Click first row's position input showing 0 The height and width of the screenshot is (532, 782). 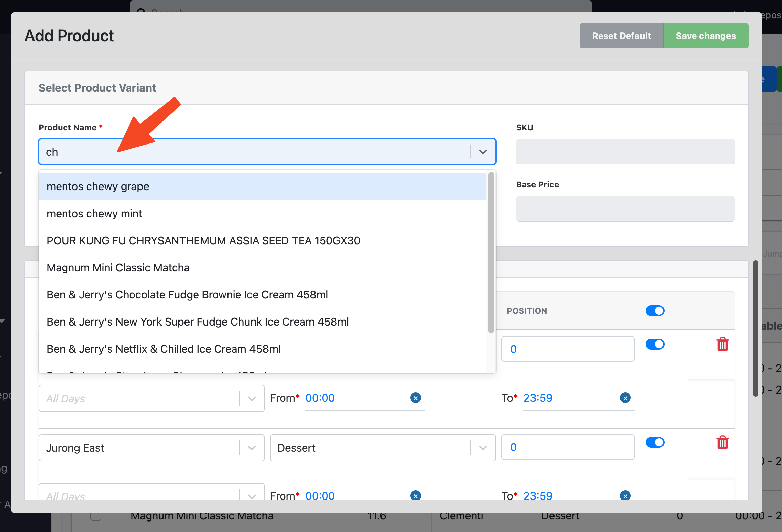(568, 349)
